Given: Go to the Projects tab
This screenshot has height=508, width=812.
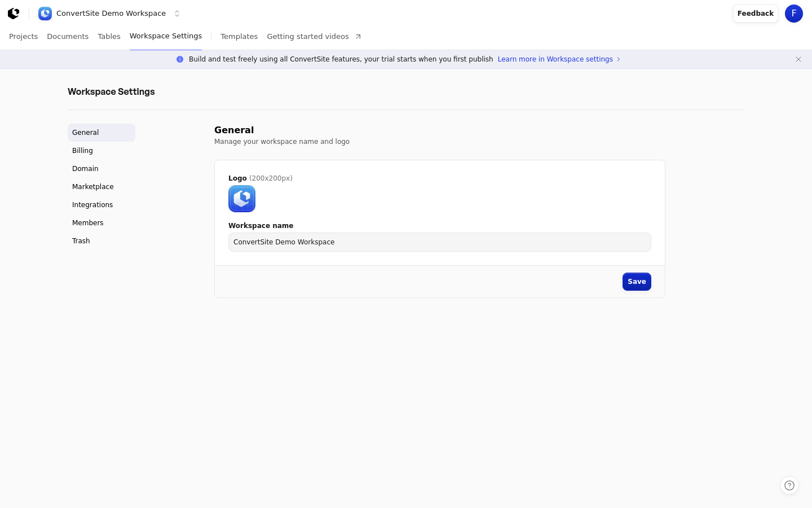Looking at the screenshot, I should pos(24,37).
